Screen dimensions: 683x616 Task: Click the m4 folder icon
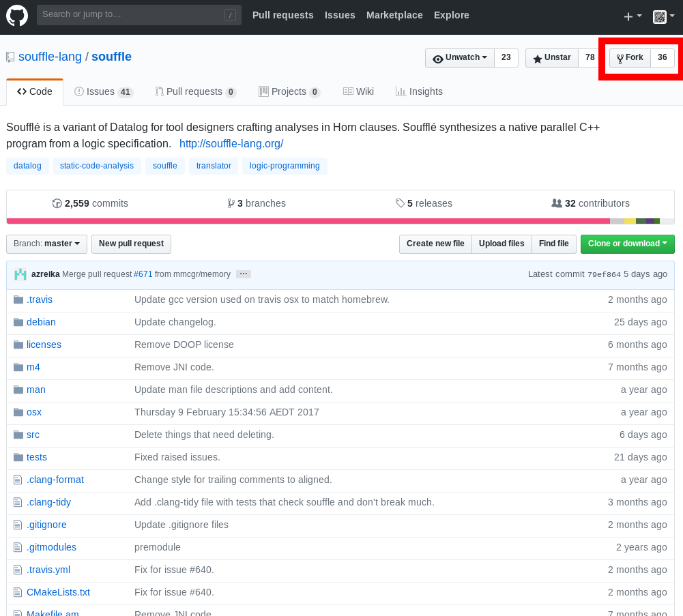click(18, 367)
